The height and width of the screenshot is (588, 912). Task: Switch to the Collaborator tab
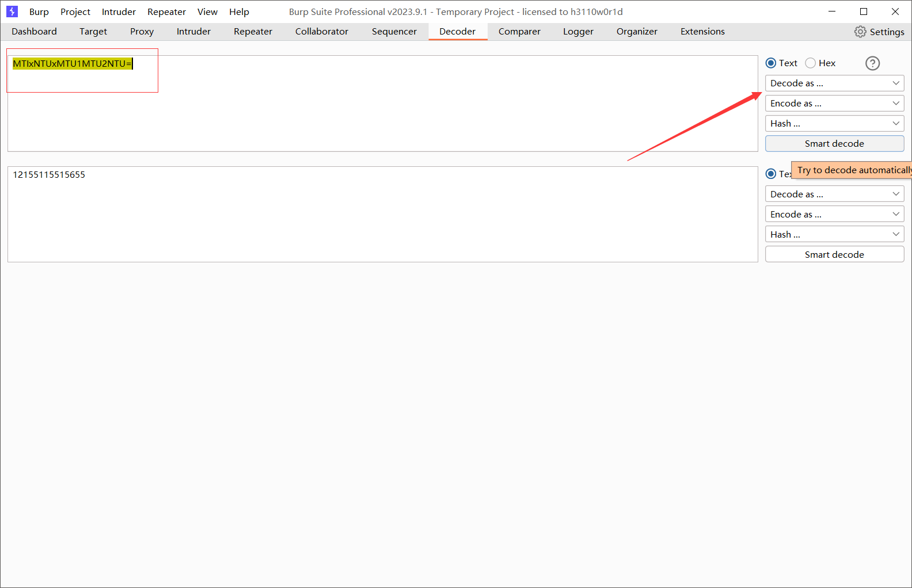tap(322, 32)
